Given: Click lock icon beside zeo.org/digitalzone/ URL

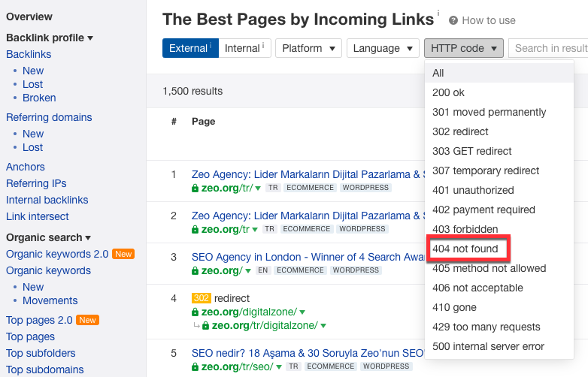Looking at the screenshot, I should click(x=195, y=312).
